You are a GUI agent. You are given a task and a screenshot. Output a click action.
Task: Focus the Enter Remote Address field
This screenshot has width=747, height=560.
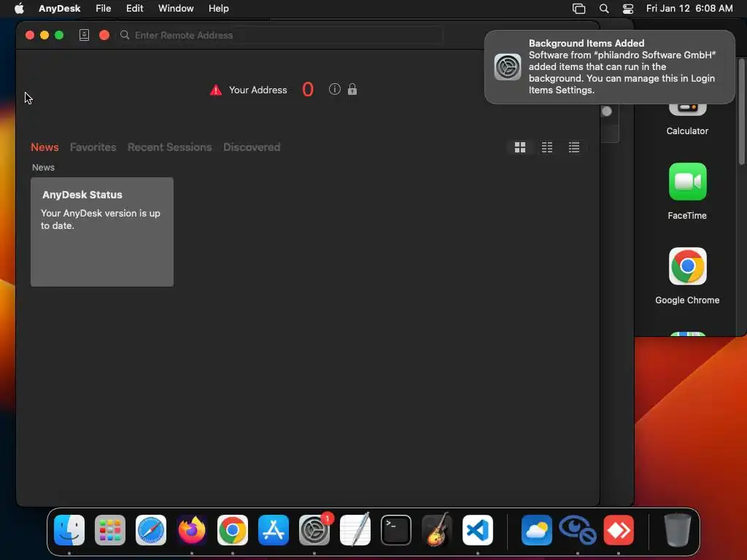point(280,35)
